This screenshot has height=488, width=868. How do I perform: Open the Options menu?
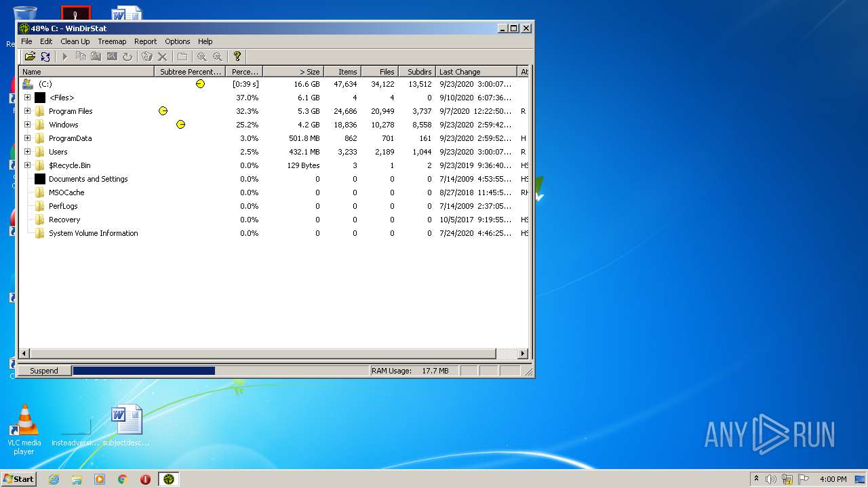pyautogui.click(x=178, y=41)
